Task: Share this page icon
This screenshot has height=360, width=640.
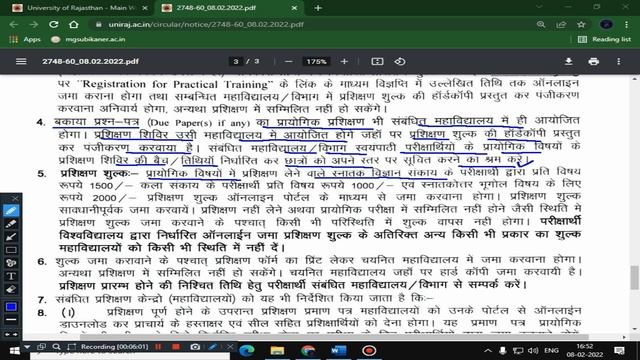Action: [x=561, y=24]
